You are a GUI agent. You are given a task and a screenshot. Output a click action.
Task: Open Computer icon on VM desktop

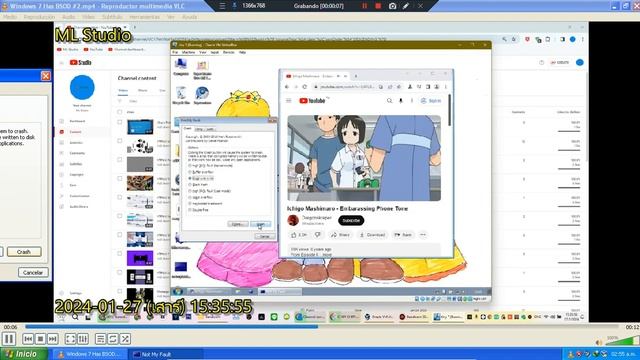click(x=181, y=67)
